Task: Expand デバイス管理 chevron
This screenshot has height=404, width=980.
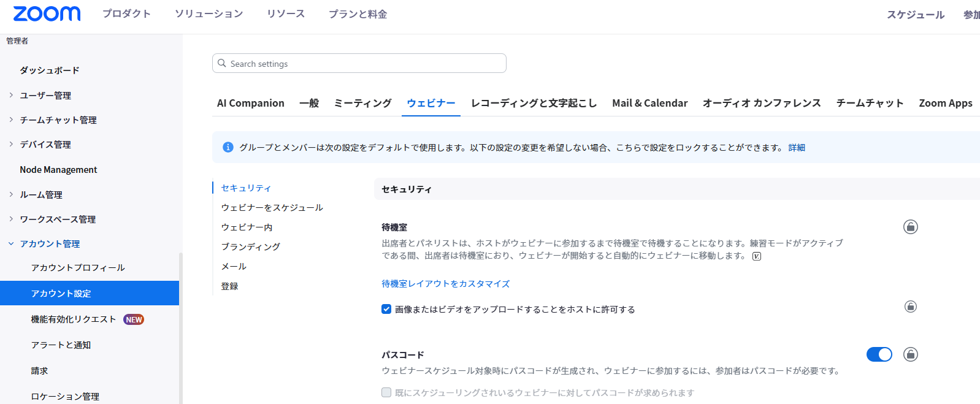Action: pyautogui.click(x=11, y=144)
